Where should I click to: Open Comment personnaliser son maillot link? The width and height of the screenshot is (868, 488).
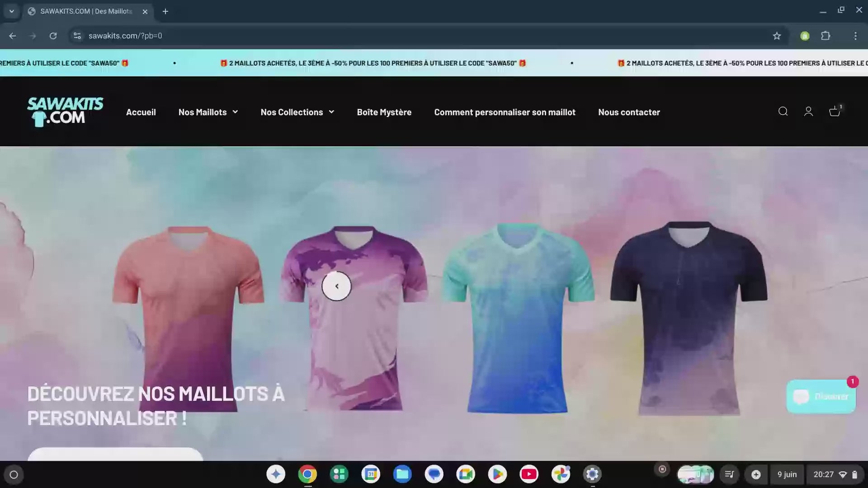[x=505, y=112]
